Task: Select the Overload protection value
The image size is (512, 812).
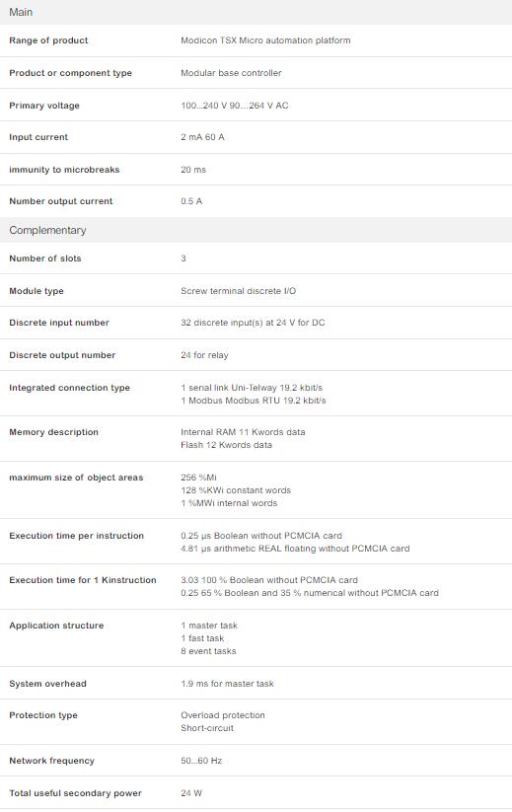Action: (223, 715)
